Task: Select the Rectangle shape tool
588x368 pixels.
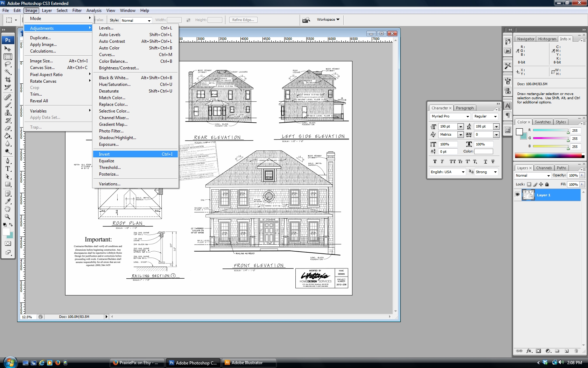Action: [x=8, y=184]
